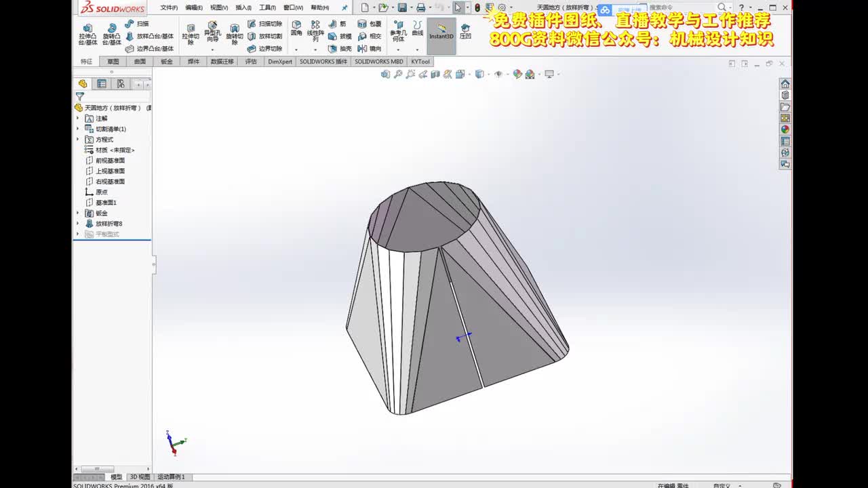This screenshot has width=868, height=488.
Task: Choose the 扫描 sweep feature
Action: [138, 24]
